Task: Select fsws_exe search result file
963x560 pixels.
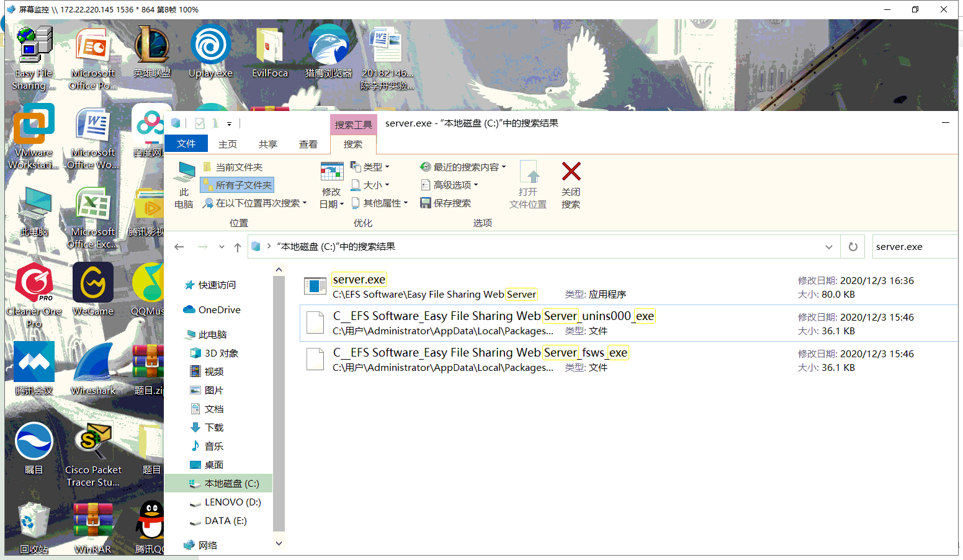Action: coord(629,360)
